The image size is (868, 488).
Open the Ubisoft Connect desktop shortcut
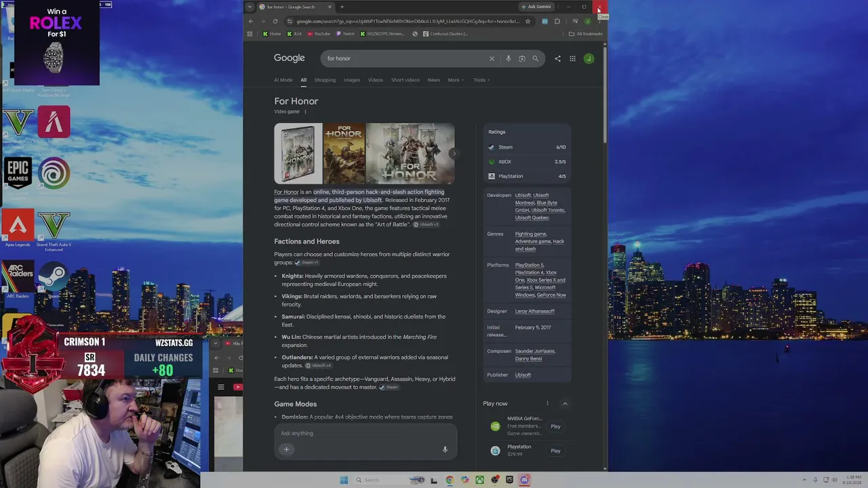point(54,174)
